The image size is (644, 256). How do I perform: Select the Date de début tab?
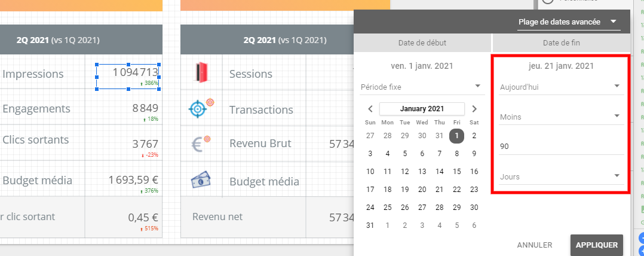click(422, 42)
